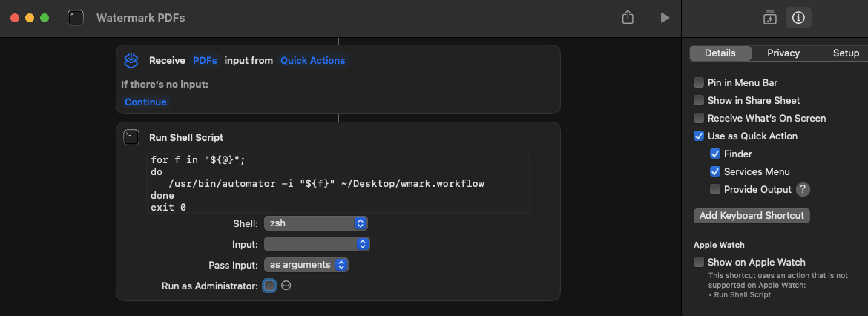Enable Run as Administrator checkbox
This screenshot has height=316, width=868.
269,286
